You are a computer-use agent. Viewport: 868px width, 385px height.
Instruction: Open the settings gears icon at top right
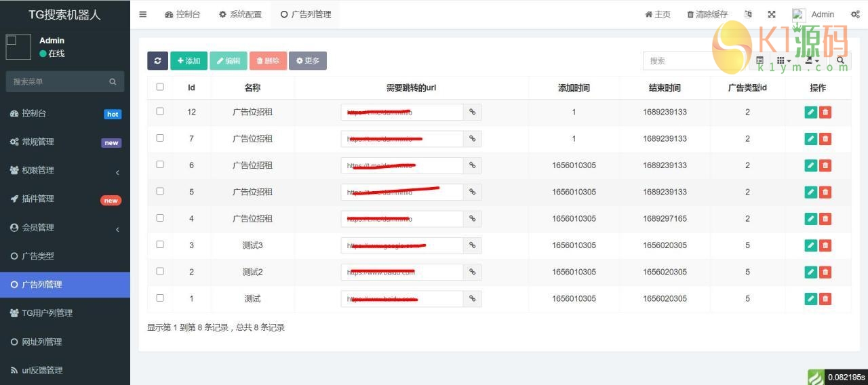855,14
